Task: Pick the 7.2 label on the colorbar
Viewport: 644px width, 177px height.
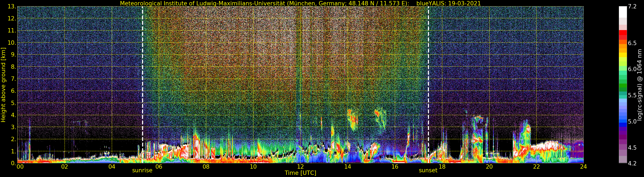Action: point(632,6)
